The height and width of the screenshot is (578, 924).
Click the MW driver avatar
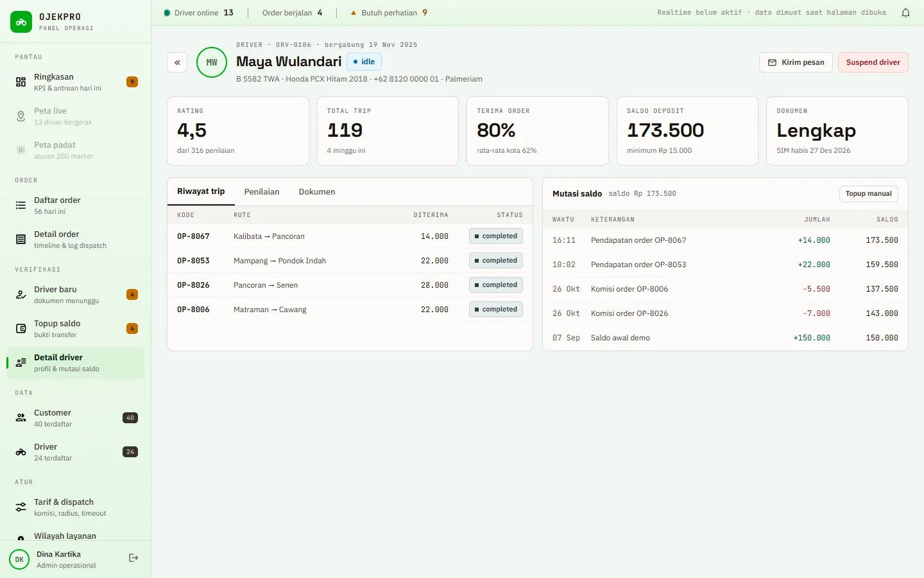point(212,62)
